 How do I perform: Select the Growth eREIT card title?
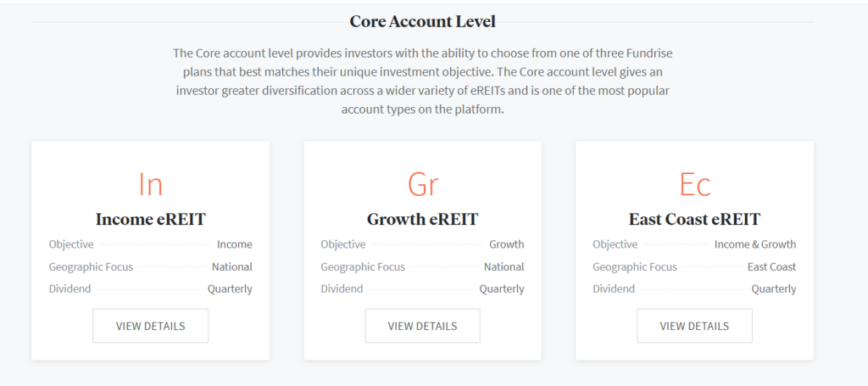coord(422,220)
